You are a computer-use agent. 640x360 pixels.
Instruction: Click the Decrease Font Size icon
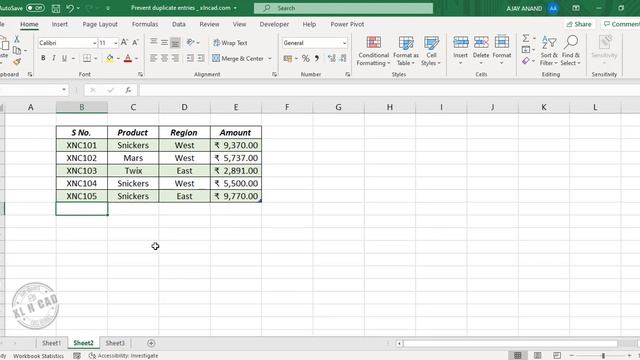tap(135, 42)
